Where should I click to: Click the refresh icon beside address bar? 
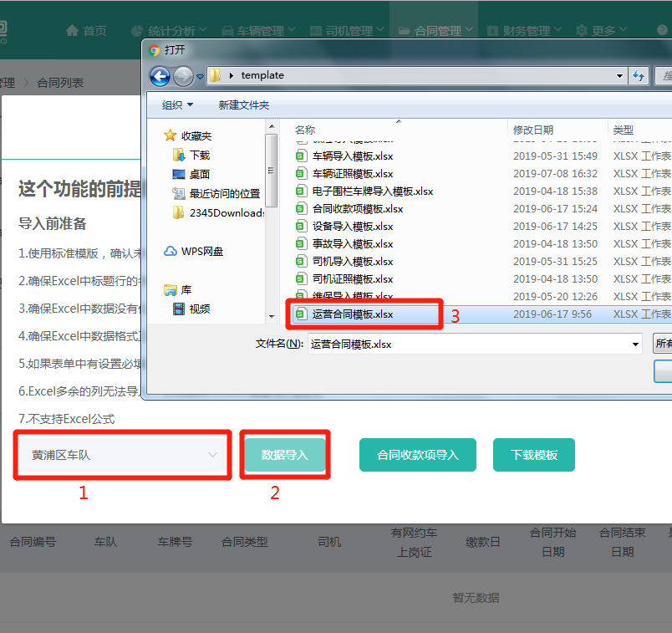639,76
